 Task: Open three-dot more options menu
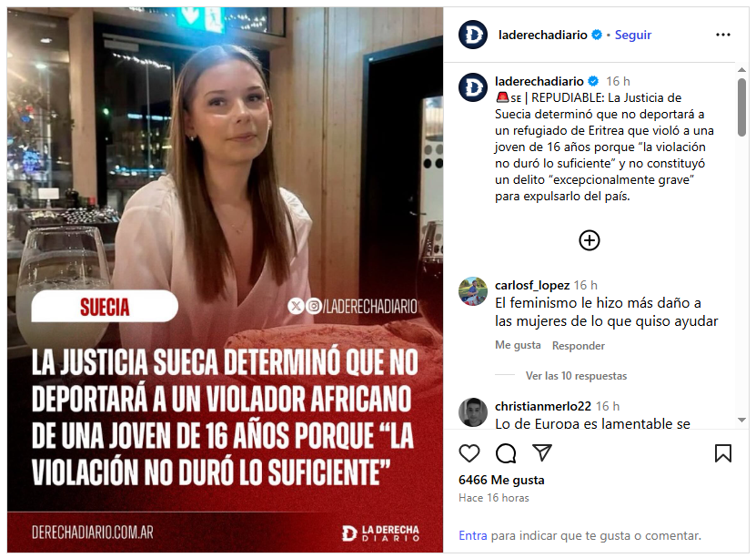coord(722,35)
